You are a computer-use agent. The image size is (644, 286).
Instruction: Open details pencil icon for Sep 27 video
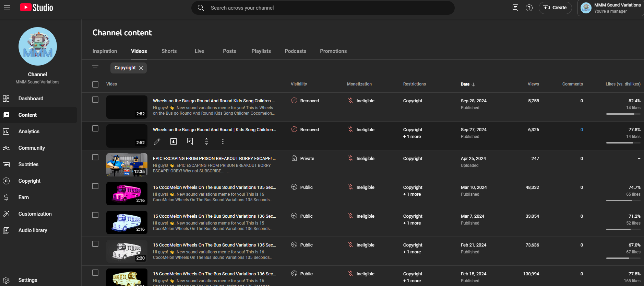point(157,141)
